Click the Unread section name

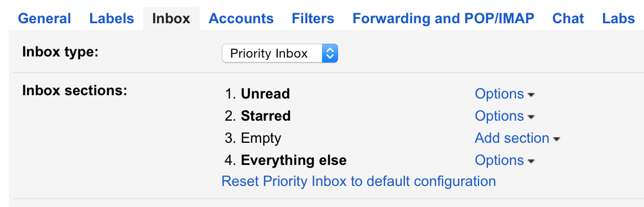pyautogui.click(x=266, y=94)
